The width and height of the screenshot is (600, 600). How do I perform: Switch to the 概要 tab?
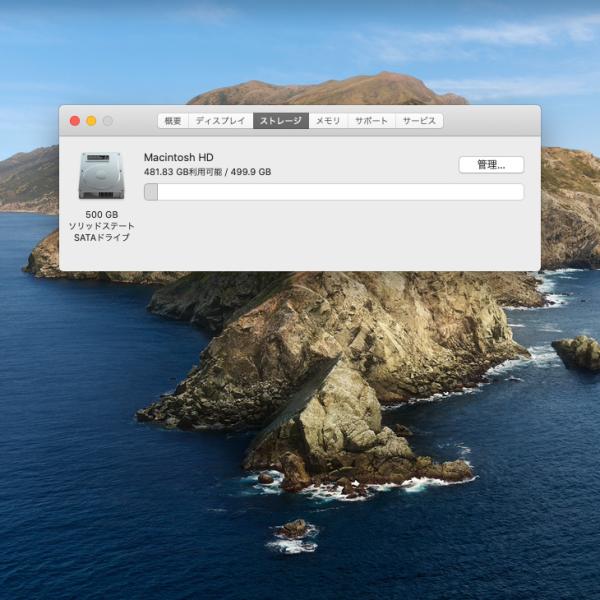173,121
